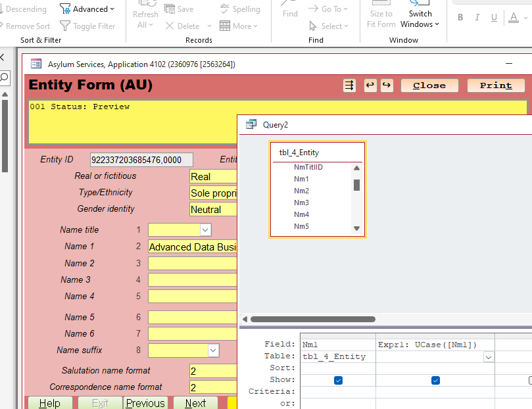
Task: Open the Name title dropdown
Action: pos(205,230)
